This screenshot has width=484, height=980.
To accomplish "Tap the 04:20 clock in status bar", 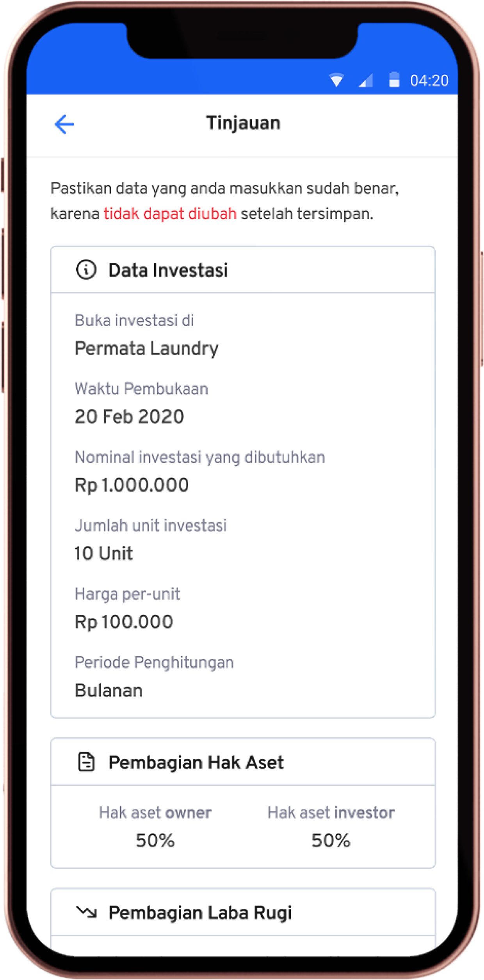I will coord(429,81).
